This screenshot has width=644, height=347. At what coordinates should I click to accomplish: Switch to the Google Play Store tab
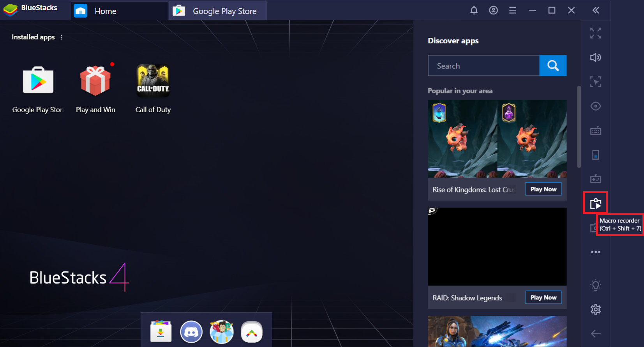[218, 11]
